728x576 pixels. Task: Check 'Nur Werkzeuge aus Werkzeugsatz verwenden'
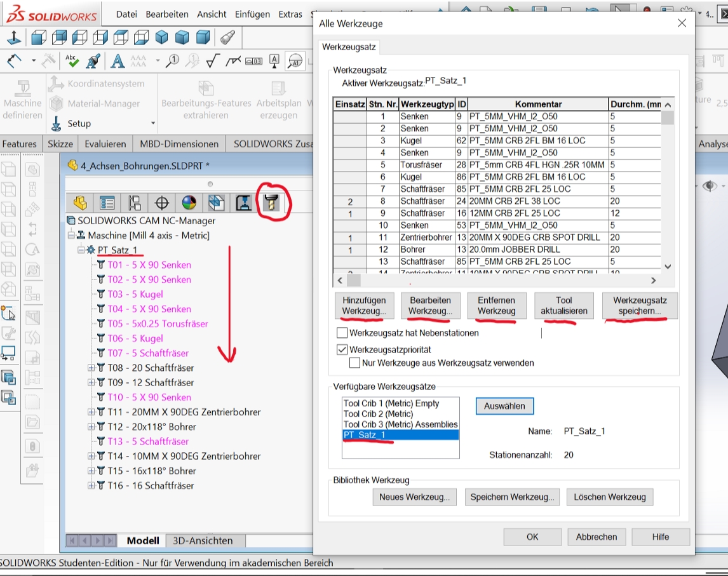[x=355, y=363]
